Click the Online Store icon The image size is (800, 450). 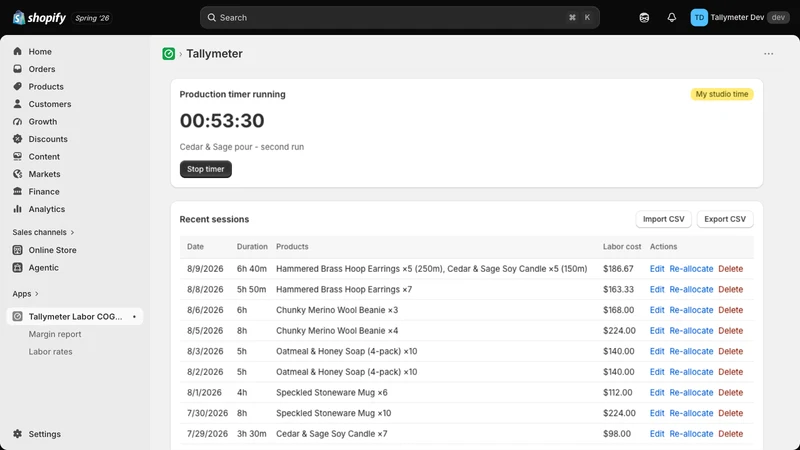point(17,250)
